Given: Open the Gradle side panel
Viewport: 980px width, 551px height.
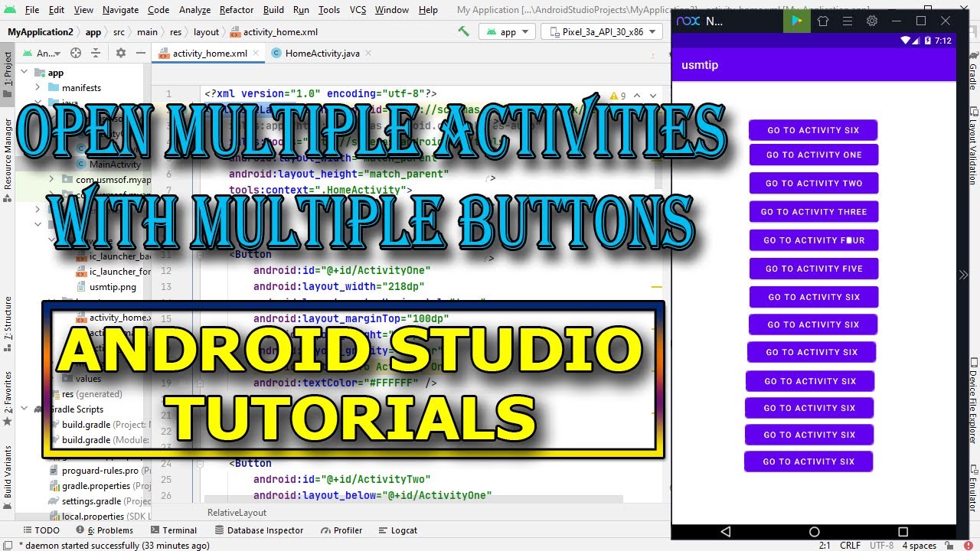Looking at the screenshot, I should click(973, 71).
